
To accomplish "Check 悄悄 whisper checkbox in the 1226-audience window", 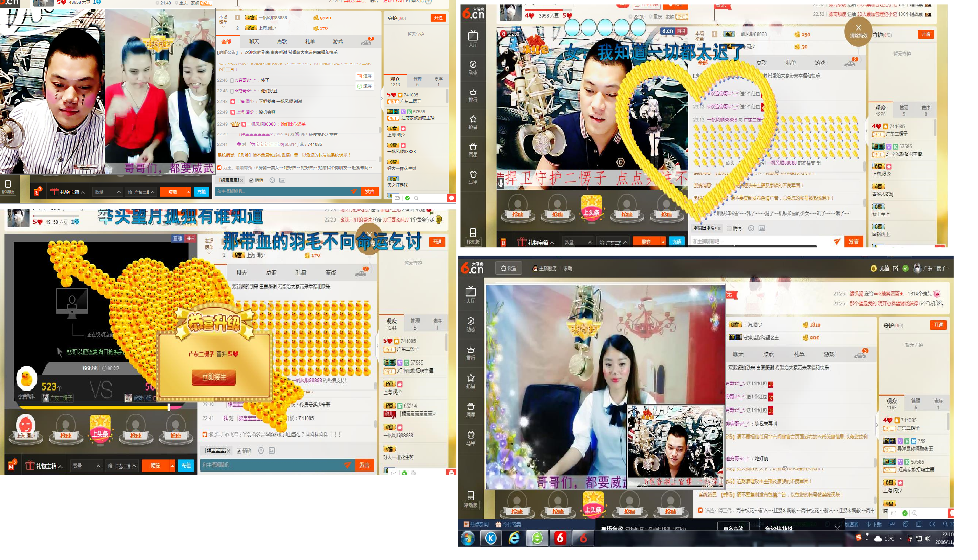I will [x=729, y=229].
